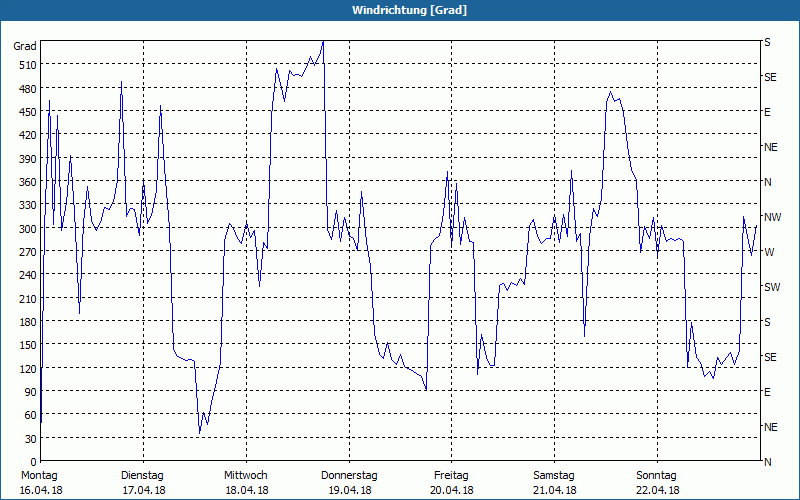
Task: Click the Mittwoch day label
Action: coord(245,476)
